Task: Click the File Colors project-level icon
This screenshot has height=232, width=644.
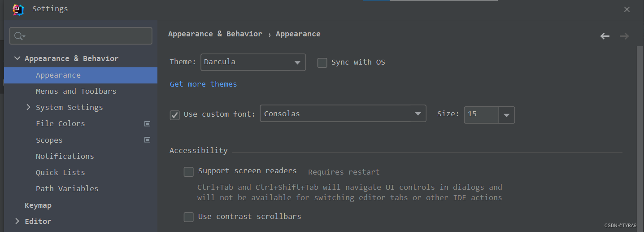Action: 147,123
